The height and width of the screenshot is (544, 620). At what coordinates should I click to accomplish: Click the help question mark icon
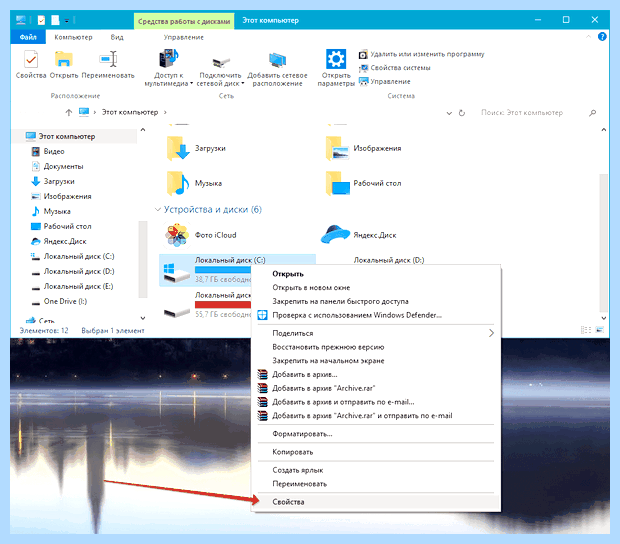[602, 37]
